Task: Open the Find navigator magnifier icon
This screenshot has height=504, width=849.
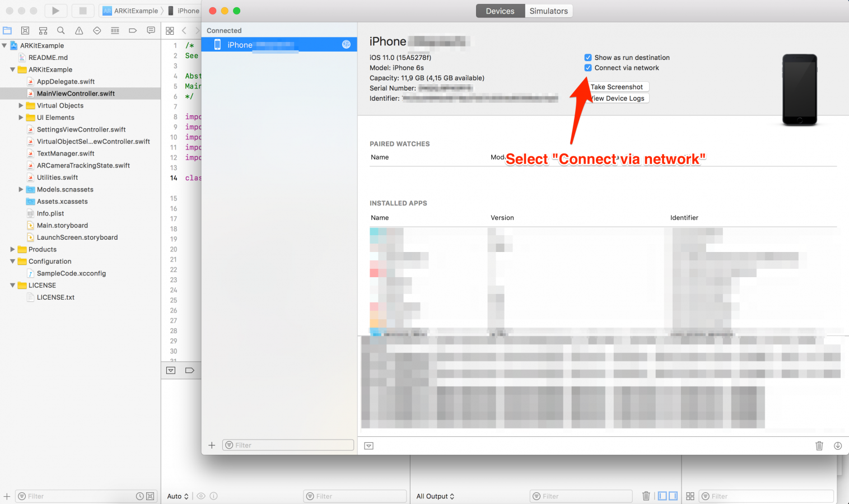Action: click(61, 31)
